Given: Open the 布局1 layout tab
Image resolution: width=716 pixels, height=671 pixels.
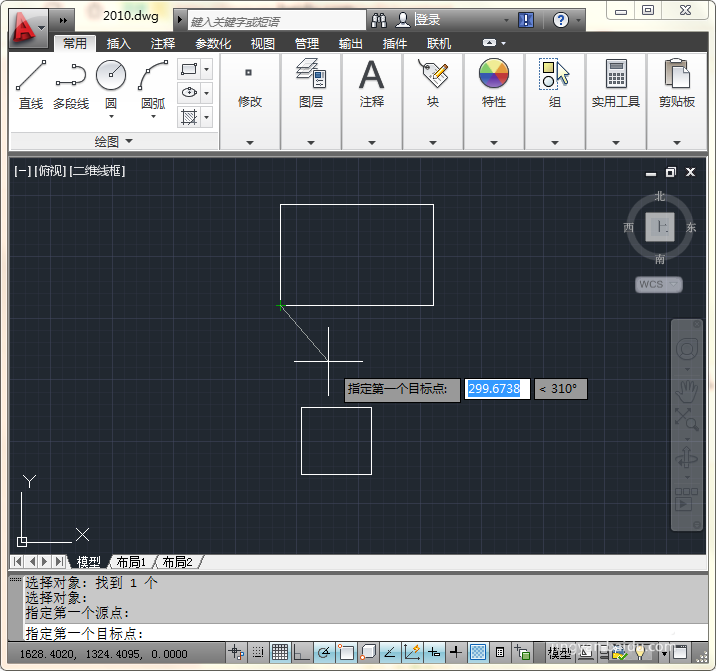Looking at the screenshot, I should (131, 562).
